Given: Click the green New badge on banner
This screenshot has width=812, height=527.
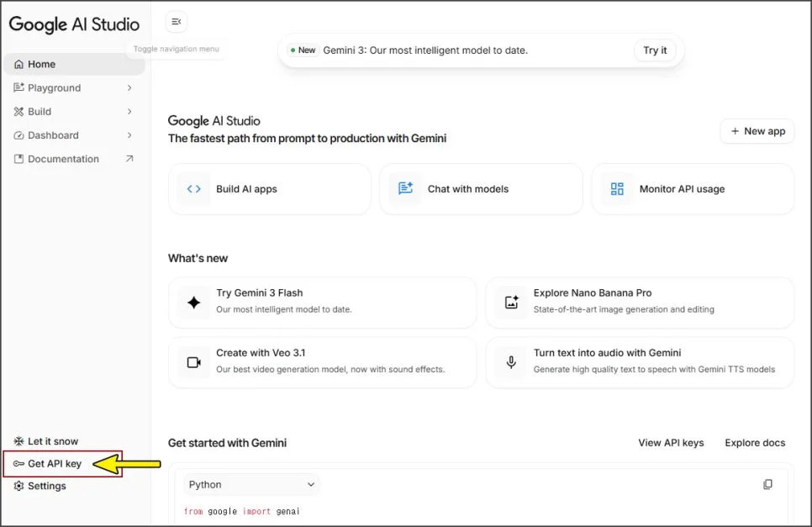Looking at the screenshot, I should tap(303, 50).
